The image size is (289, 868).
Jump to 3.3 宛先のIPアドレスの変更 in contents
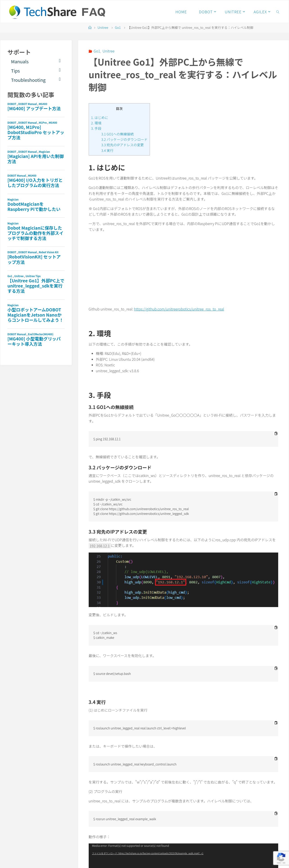pos(122,145)
